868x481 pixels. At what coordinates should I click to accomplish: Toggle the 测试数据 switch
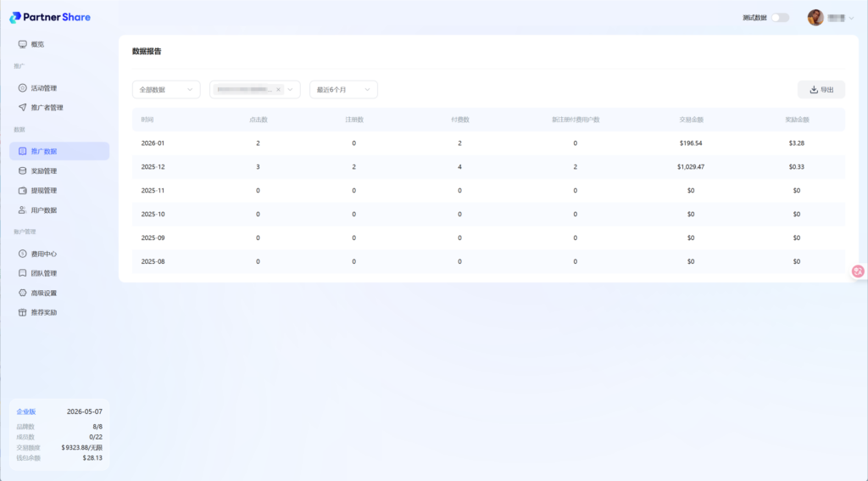tap(779, 18)
